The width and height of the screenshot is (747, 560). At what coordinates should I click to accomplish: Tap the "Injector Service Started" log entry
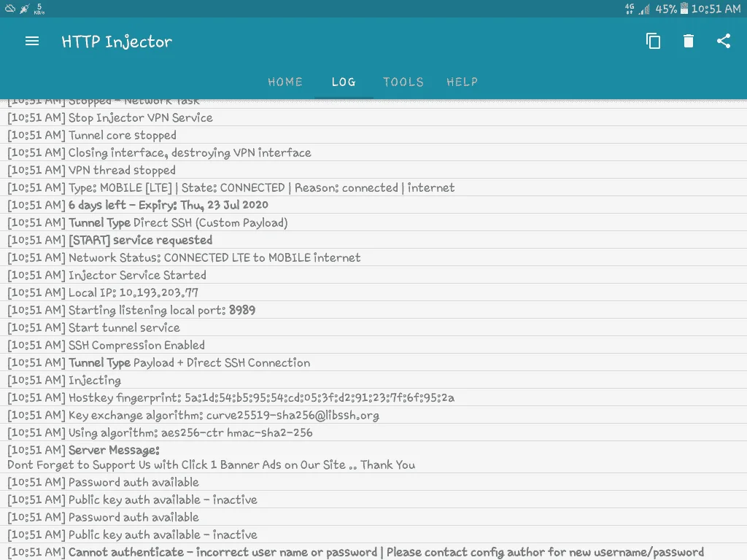tap(373, 275)
